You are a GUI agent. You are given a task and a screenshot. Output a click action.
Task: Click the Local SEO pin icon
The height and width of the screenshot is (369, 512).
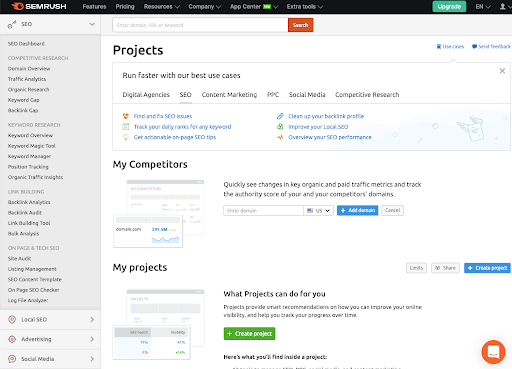tap(12, 319)
